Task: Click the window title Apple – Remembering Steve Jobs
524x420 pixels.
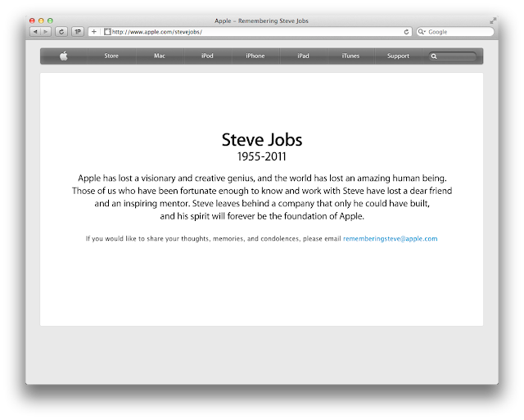Action: pyautogui.click(x=261, y=20)
